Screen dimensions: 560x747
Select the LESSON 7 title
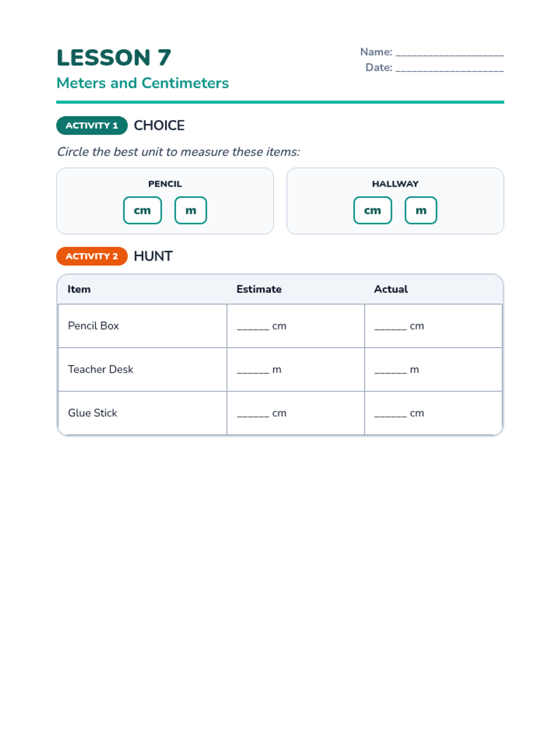(x=114, y=58)
